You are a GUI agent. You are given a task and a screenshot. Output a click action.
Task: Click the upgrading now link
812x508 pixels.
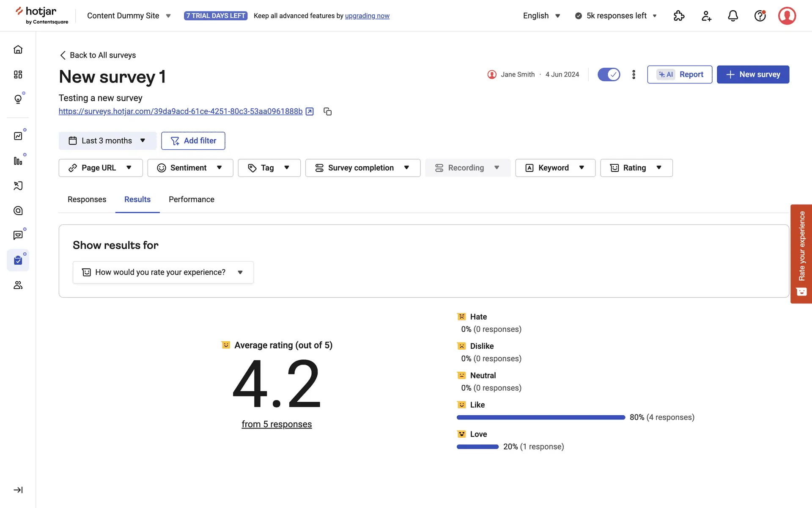click(367, 16)
